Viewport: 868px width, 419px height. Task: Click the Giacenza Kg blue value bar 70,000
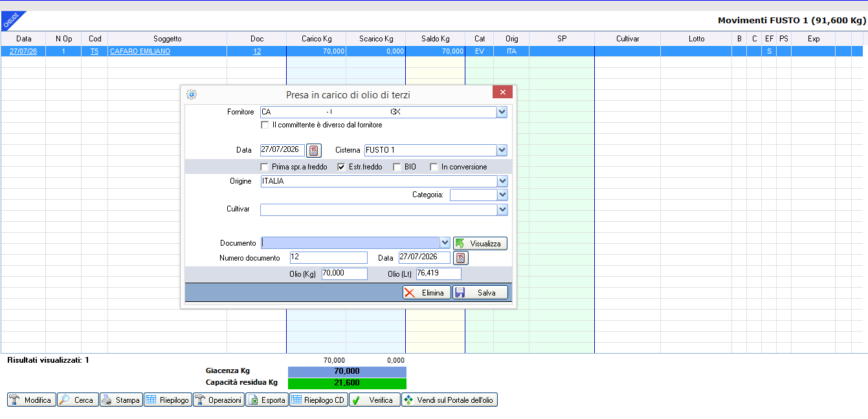(347, 371)
